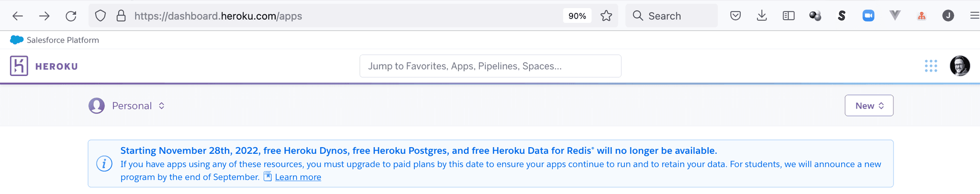Image resolution: width=980 pixels, height=194 pixels.
Task: Reset the 90% page zoom level
Action: click(x=577, y=16)
